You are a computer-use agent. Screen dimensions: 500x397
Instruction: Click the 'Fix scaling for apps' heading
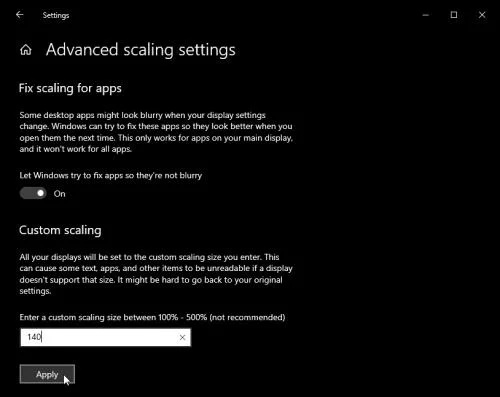70,89
